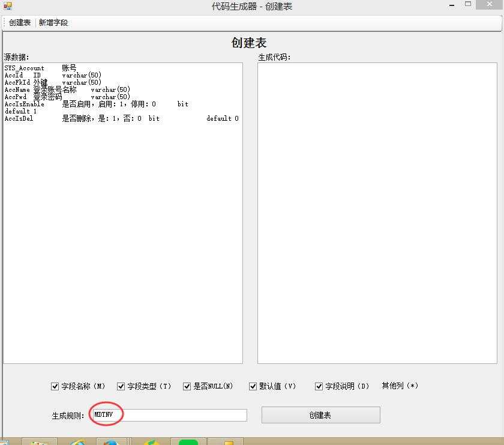Viewport: 504px width, 445px height.
Task: Click the green icon in the taskbar
Action: [188, 442]
